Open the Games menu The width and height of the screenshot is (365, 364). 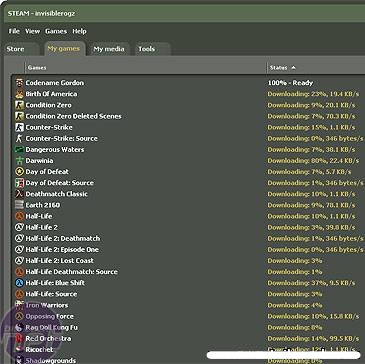tap(56, 31)
